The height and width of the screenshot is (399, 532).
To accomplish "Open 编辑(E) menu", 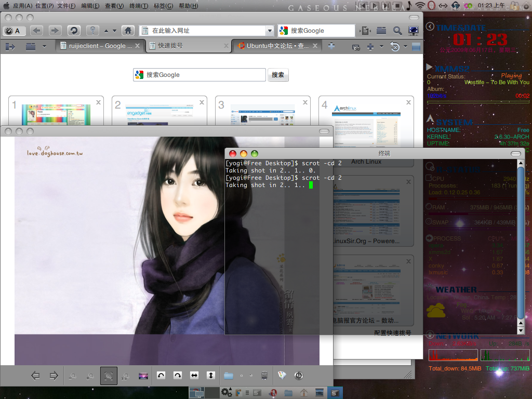I will (x=90, y=6).
